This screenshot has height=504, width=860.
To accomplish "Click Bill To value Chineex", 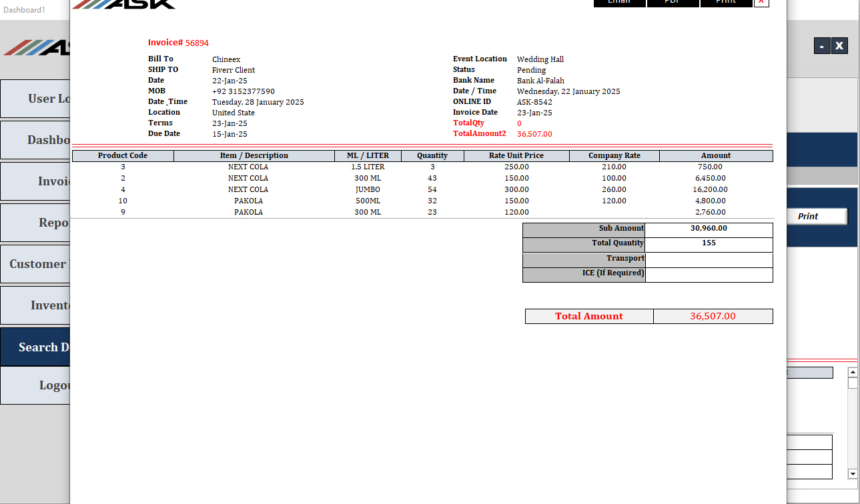I will point(226,59).
